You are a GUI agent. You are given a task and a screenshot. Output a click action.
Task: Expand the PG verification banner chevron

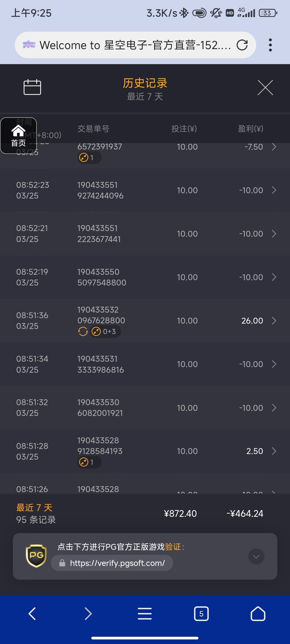pyautogui.click(x=256, y=556)
